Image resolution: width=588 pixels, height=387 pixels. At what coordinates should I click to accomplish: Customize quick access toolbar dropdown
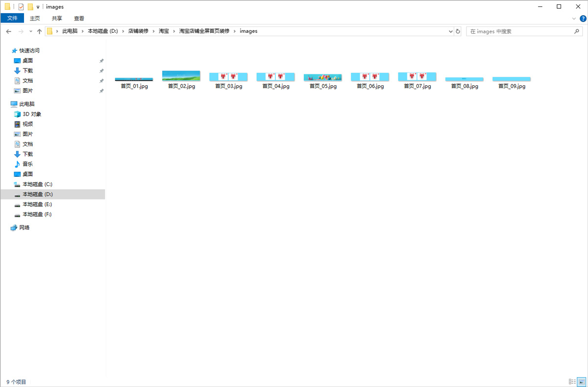(x=38, y=7)
